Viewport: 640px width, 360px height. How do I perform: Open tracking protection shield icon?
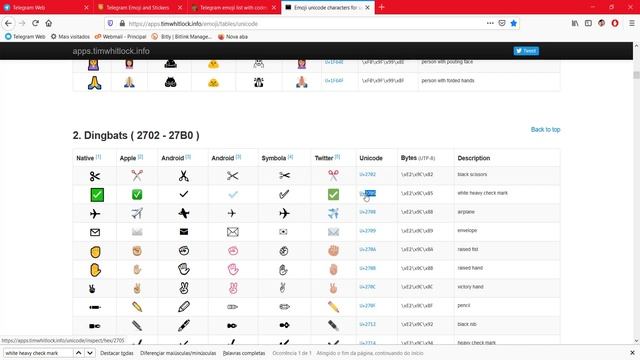(110, 24)
